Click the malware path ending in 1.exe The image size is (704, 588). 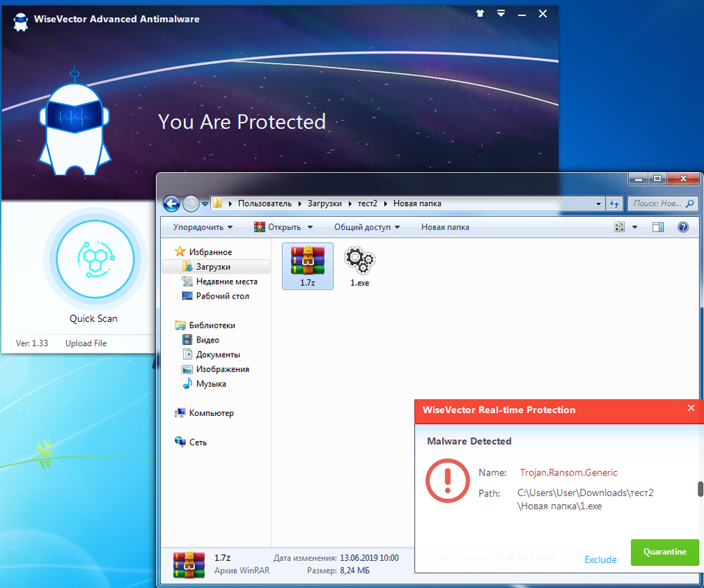click(585, 500)
